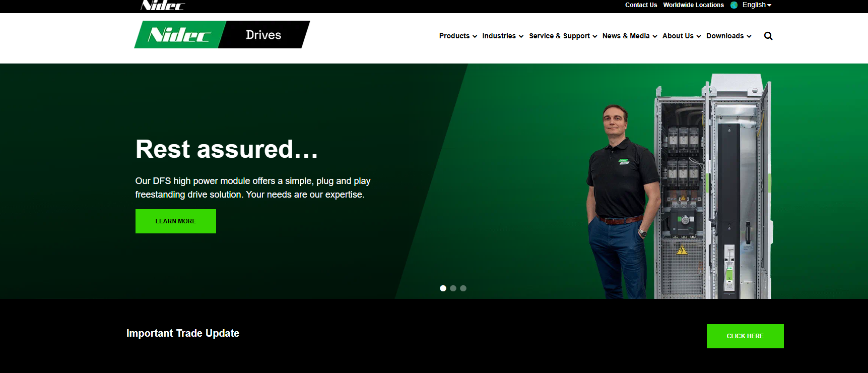
Task: Expand the Industries dropdown menu
Action: [502, 36]
